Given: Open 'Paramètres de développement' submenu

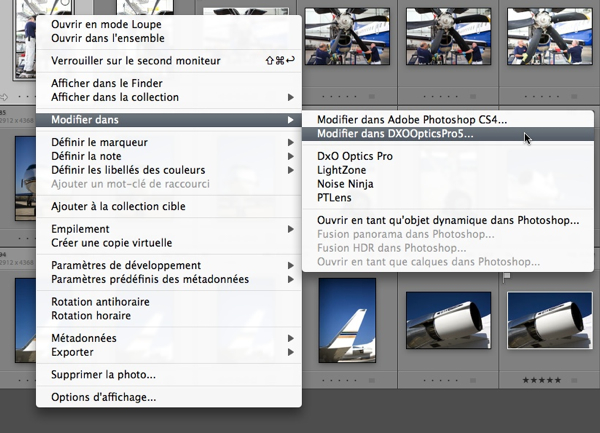Looking at the screenshot, I should coord(169,265).
